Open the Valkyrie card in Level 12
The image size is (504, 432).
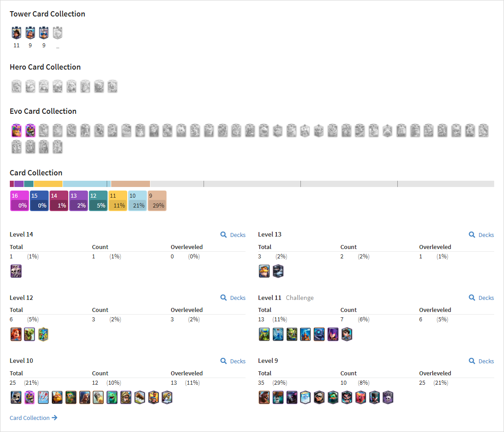16,334
